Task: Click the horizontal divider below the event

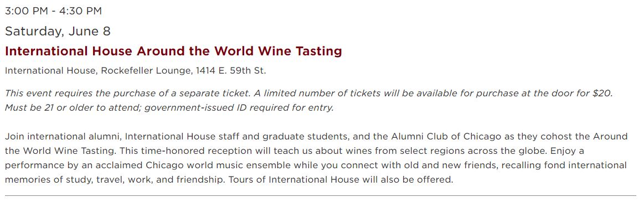Action: click(321, 196)
